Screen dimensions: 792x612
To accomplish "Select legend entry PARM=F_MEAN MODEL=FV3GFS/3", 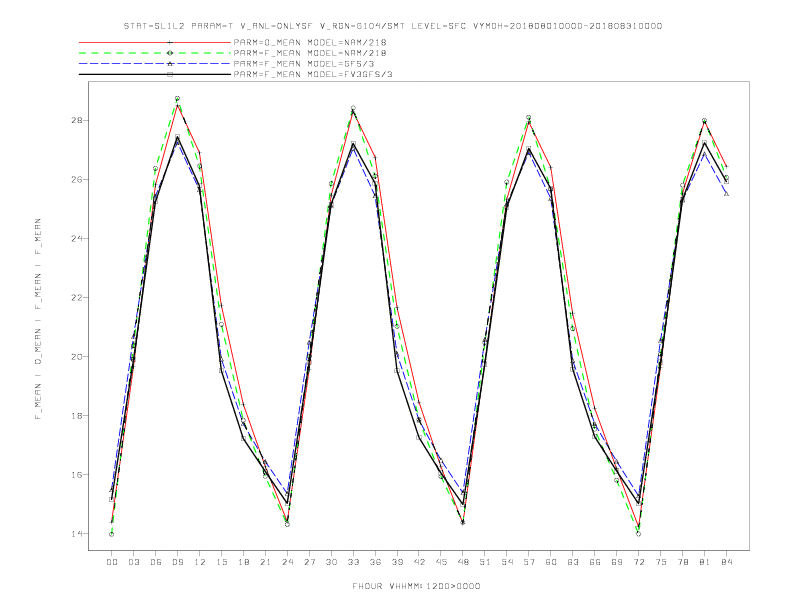I will 313,74.
